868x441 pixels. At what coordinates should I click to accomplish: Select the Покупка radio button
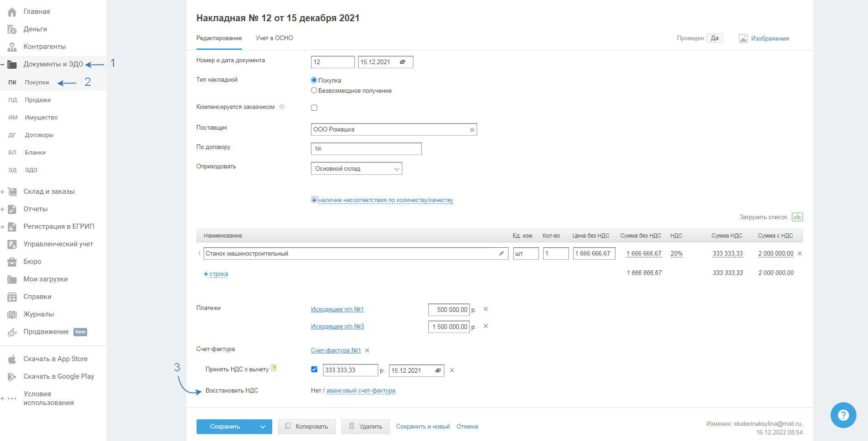[x=314, y=80]
